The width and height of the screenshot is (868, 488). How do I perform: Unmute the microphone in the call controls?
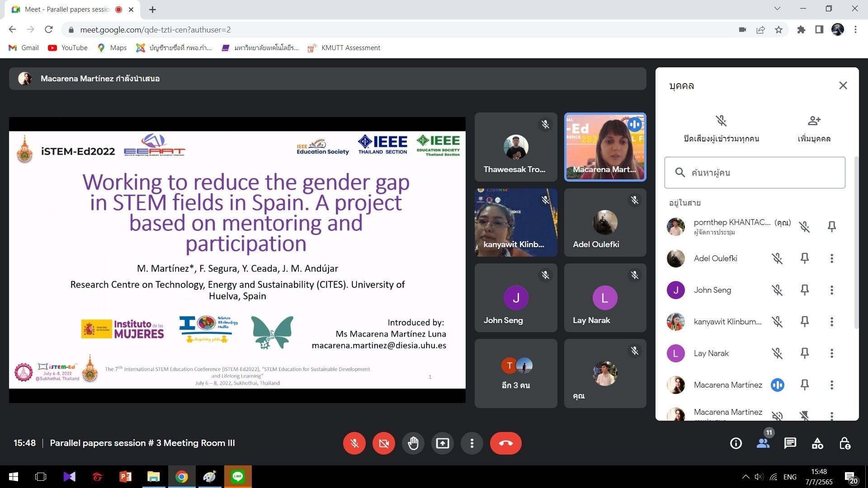point(354,443)
